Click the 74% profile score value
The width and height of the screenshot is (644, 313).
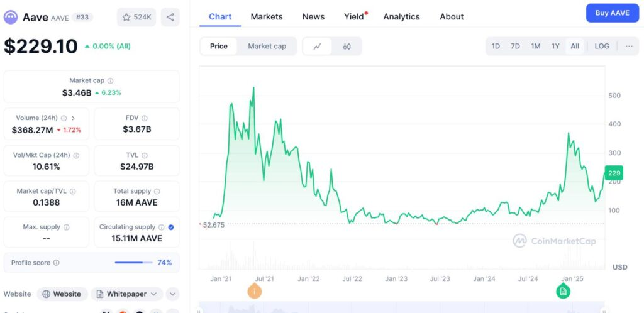click(164, 263)
